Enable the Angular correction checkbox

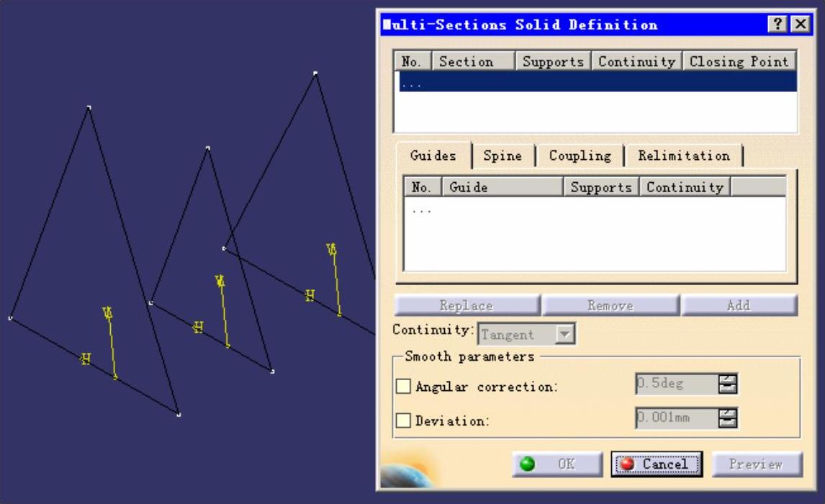[403, 386]
